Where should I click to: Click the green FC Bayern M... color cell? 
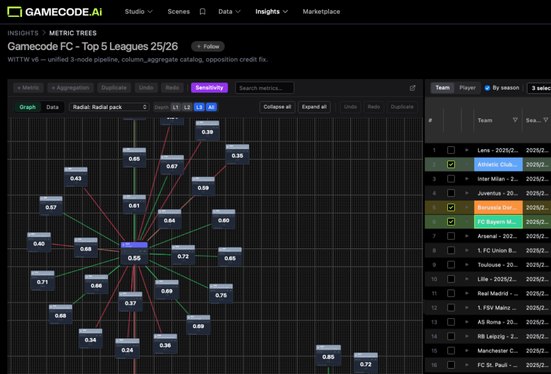coord(498,222)
